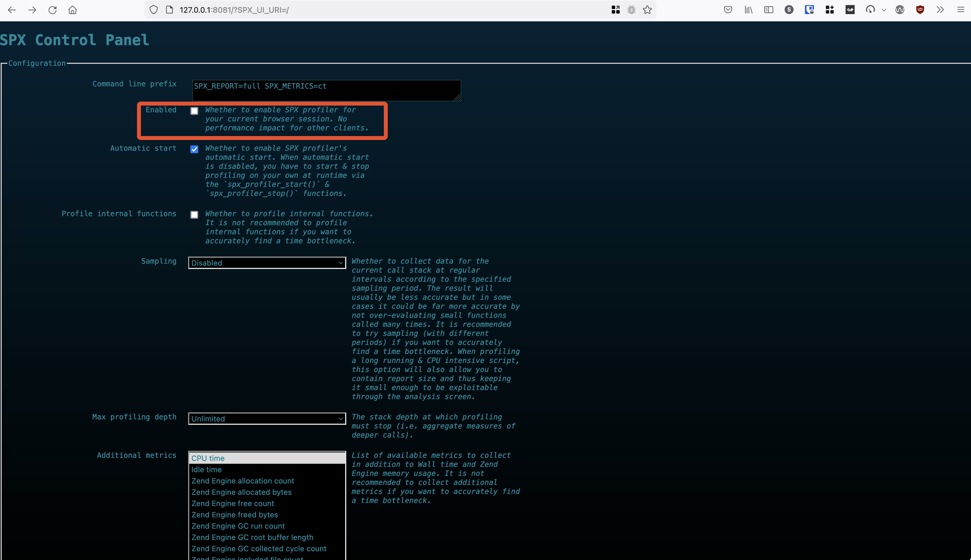
Task: Click the bug icon in the address bar
Action: (x=632, y=10)
